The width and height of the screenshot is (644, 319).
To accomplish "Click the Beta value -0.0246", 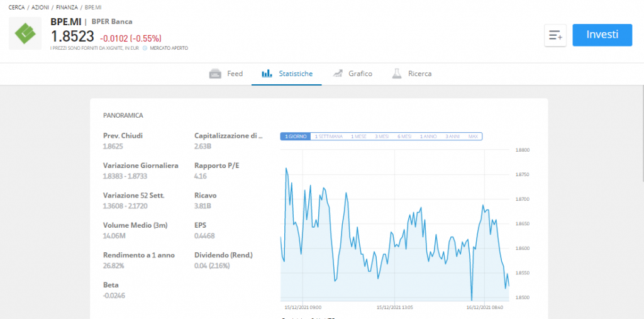I will (114, 296).
